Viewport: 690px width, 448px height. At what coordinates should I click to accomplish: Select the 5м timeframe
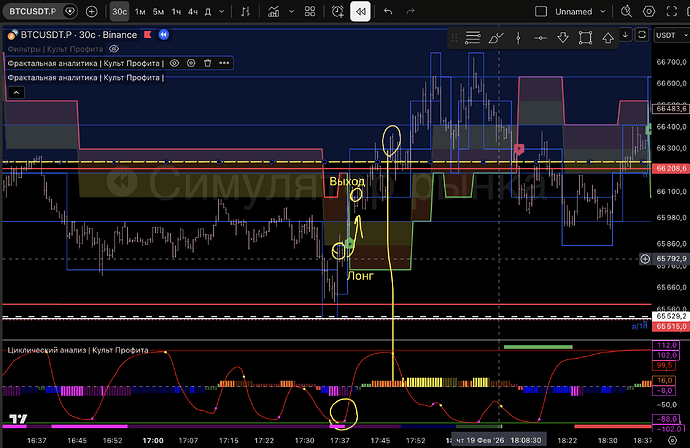[159, 12]
